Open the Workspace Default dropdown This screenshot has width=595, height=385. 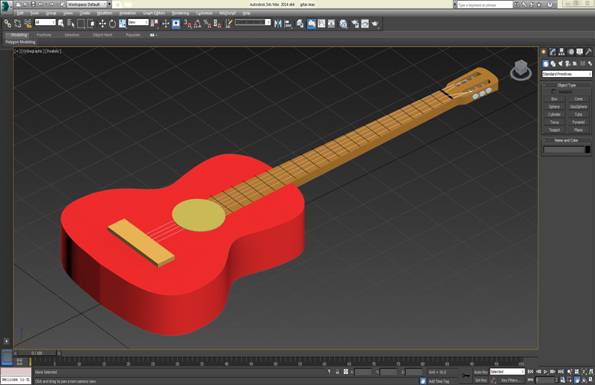pos(89,5)
